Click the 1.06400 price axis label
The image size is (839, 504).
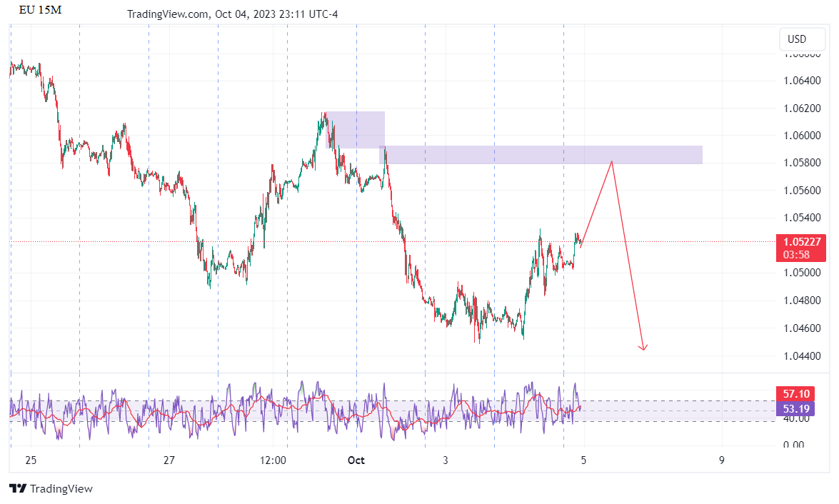click(x=800, y=81)
